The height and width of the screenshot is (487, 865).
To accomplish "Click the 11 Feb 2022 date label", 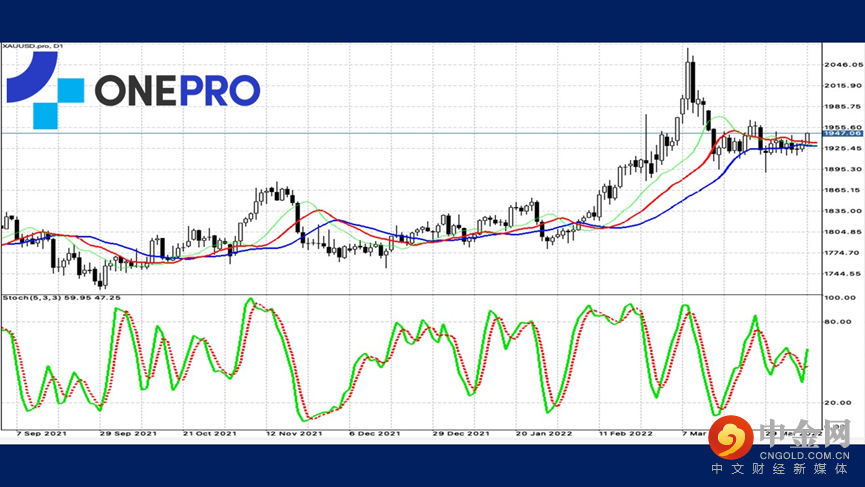I will pyautogui.click(x=626, y=434).
